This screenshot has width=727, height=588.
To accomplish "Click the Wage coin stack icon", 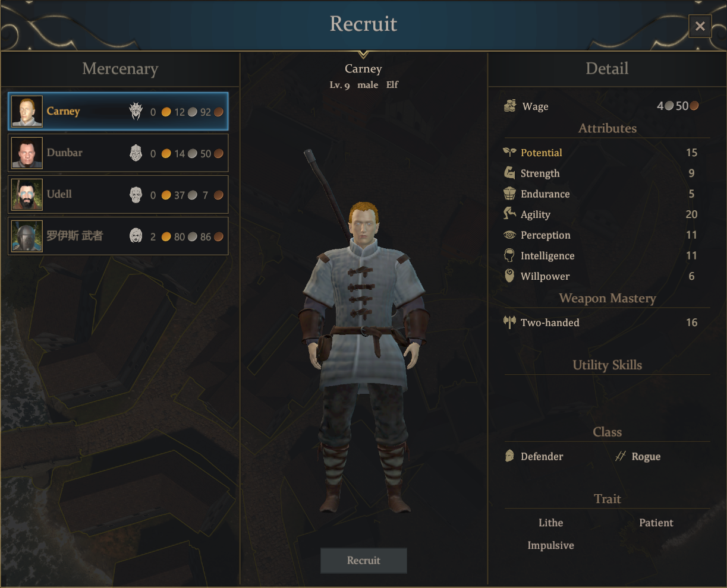I will pos(509,106).
